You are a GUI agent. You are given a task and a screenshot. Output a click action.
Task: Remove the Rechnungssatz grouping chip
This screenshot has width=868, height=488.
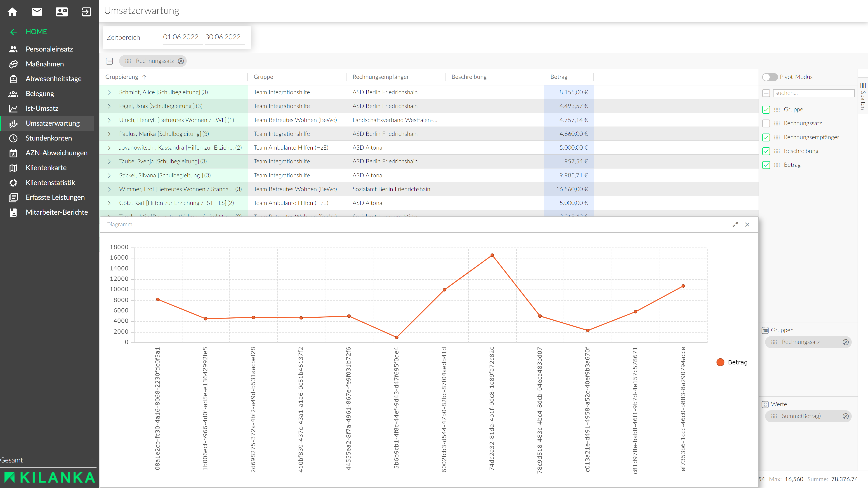point(181,61)
